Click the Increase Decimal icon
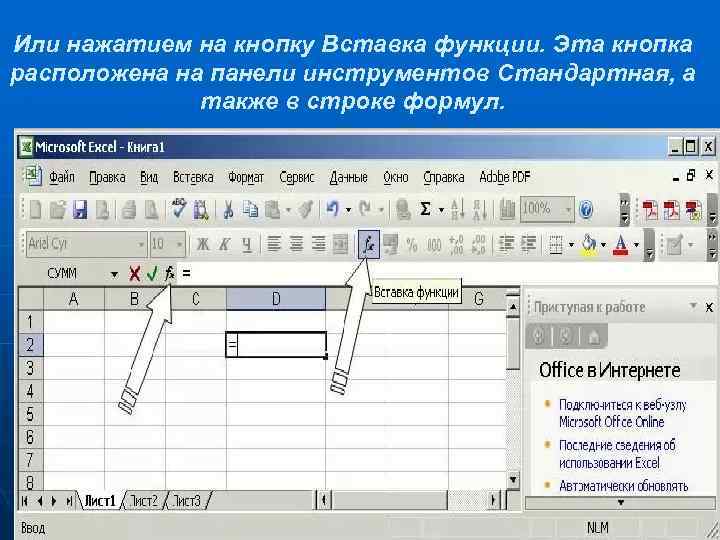Image resolution: width=720 pixels, height=540 pixels. click(x=456, y=245)
